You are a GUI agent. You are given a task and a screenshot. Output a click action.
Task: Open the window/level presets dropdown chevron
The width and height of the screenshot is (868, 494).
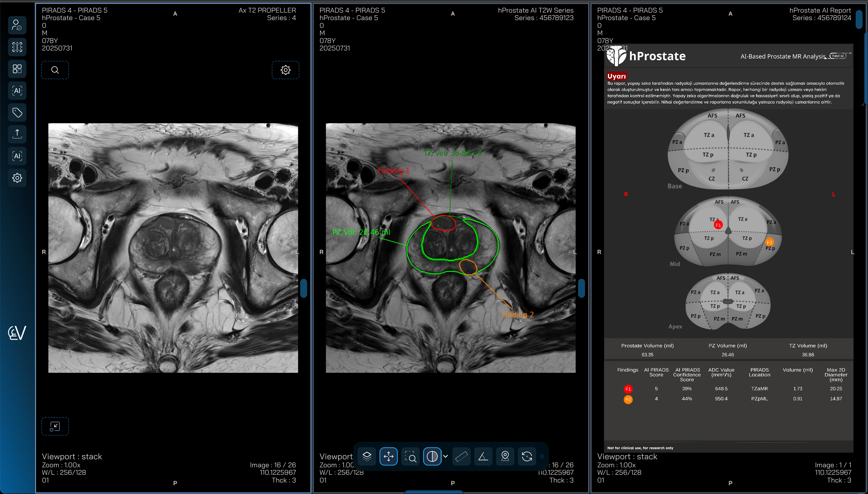tap(446, 456)
